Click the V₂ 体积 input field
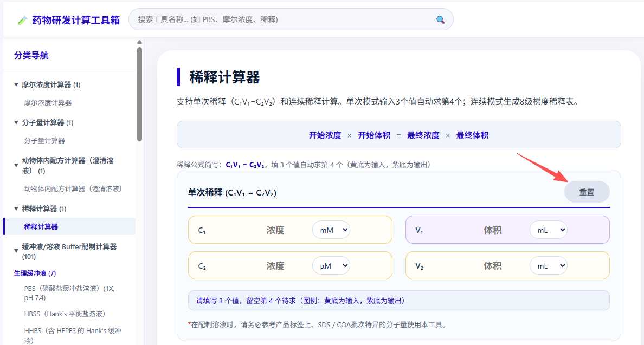Viewport: 644px width, 345px height. coord(492,266)
